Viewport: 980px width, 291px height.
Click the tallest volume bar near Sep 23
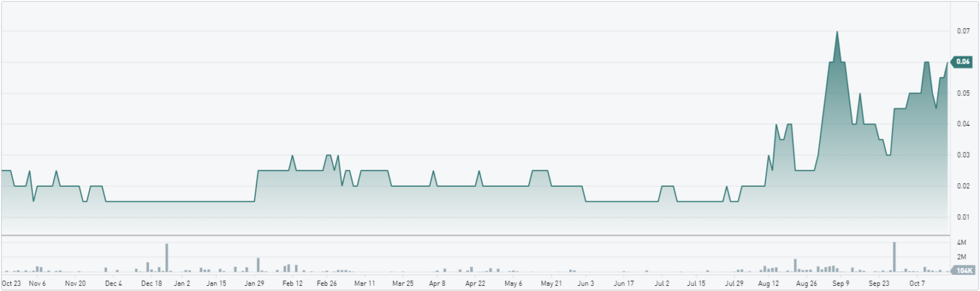pyautogui.click(x=895, y=257)
